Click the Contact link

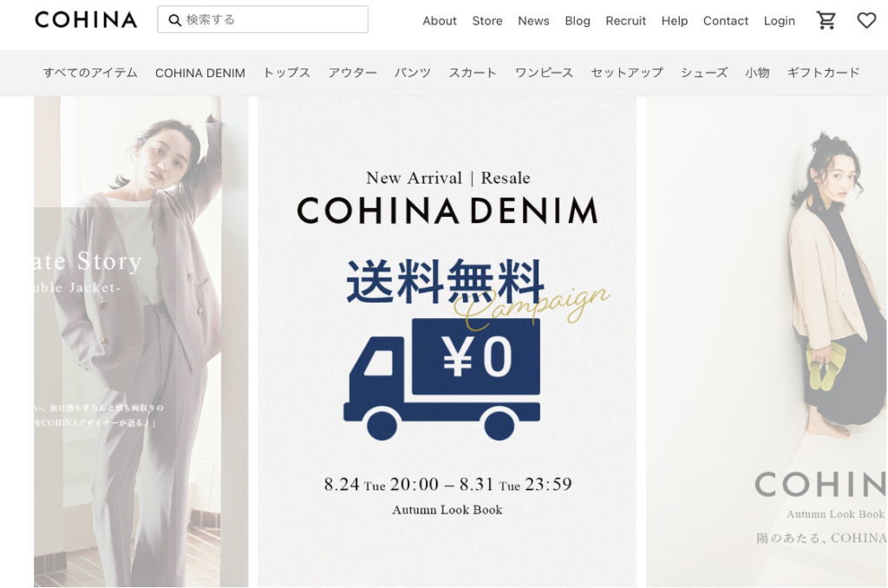726,21
